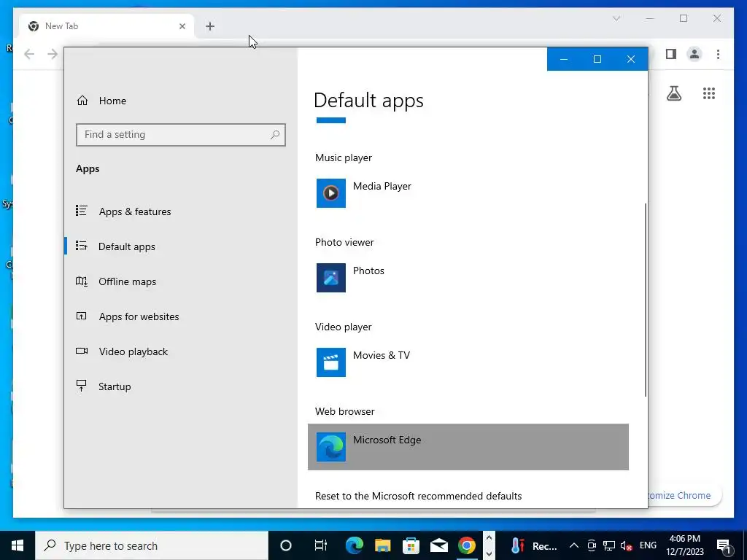Open Task View on taskbar
Screen dimensions: 747x560
point(321,545)
